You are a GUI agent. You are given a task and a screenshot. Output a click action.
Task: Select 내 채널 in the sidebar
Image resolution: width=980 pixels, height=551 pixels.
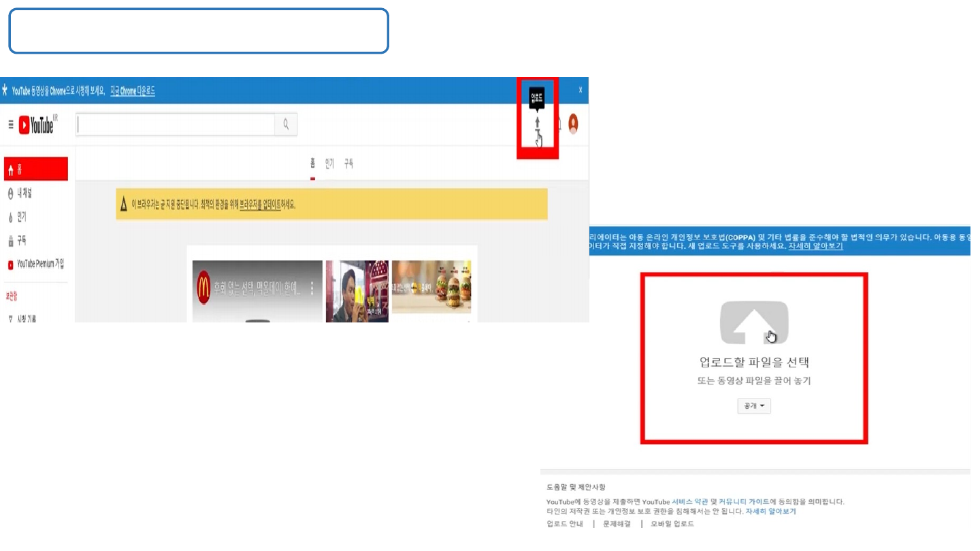click(x=24, y=194)
